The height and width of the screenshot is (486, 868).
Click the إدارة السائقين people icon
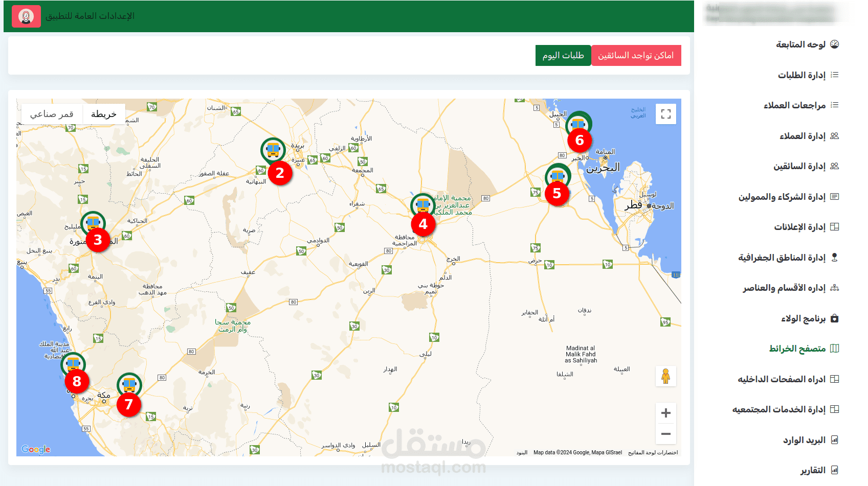[835, 166]
